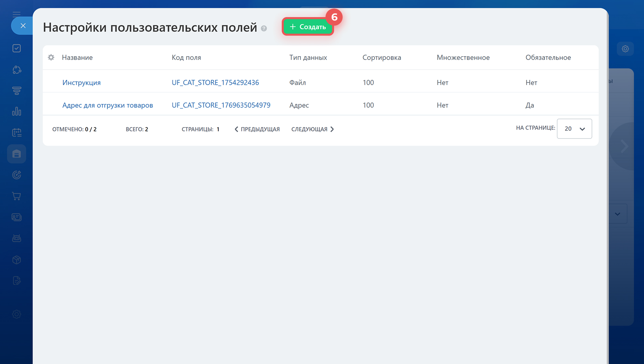Image resolution: width=644 pixels, height=364 pixels.
Task: Open the list settings gear above the table
Action: (x=51, y=57)
